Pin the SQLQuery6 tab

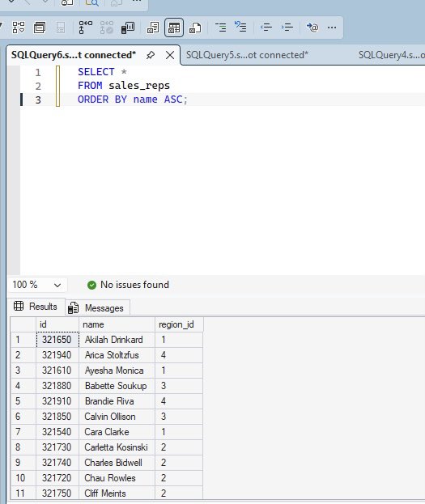pos(151,55)
